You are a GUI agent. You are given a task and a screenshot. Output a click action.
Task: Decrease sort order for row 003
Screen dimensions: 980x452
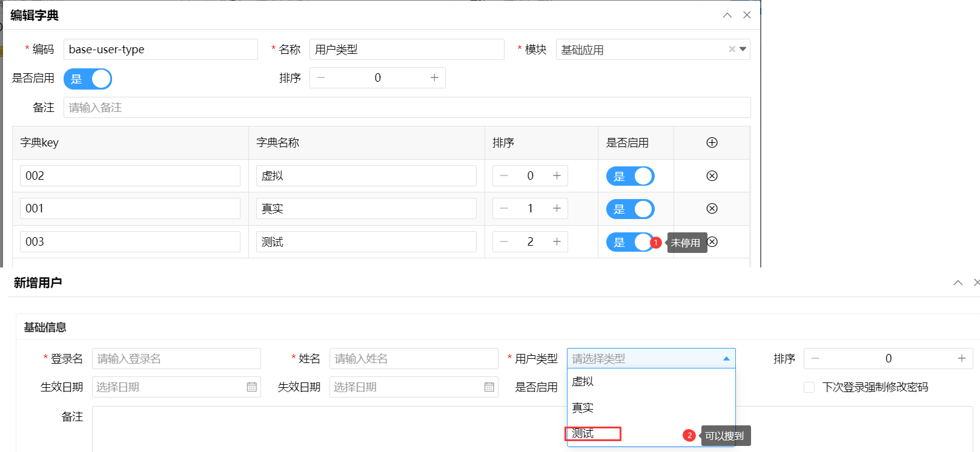(504, 241)
